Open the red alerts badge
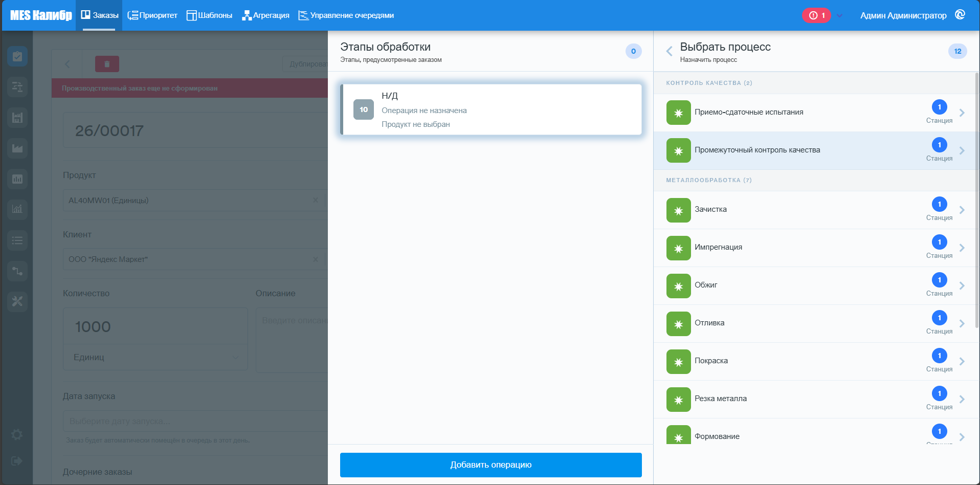This screenshot has width=980, height=485. point(817,15)
